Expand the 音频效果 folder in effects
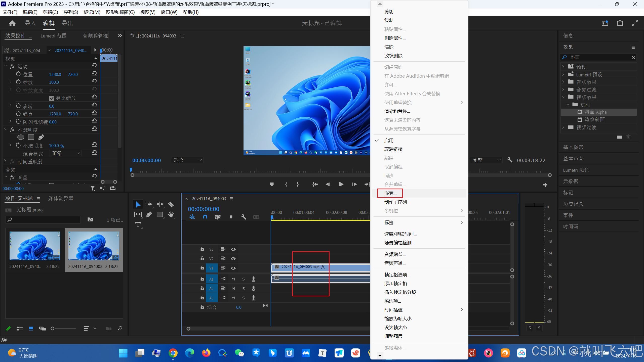The width and height of the screenshot is (644, 362). click(563, 82)
